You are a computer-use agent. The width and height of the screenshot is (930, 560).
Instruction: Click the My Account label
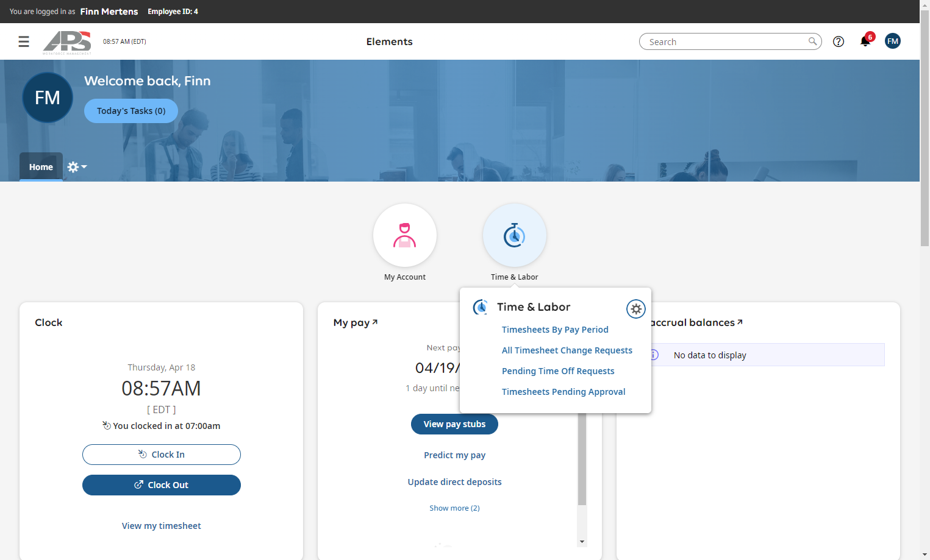pyautogui.click(x=405, y=277)
